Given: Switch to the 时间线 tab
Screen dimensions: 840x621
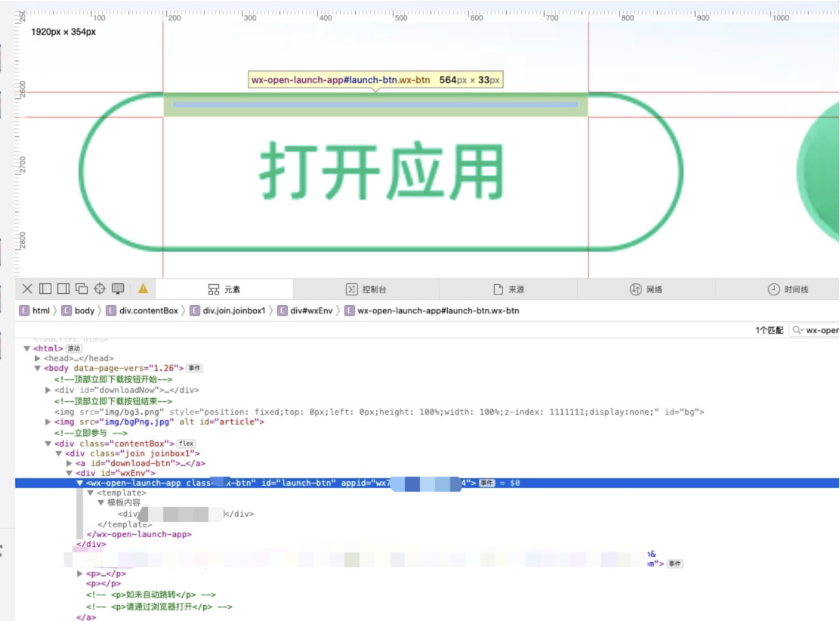Looking at the screenshot, I should pyautogui.click(x=787, y=289).
